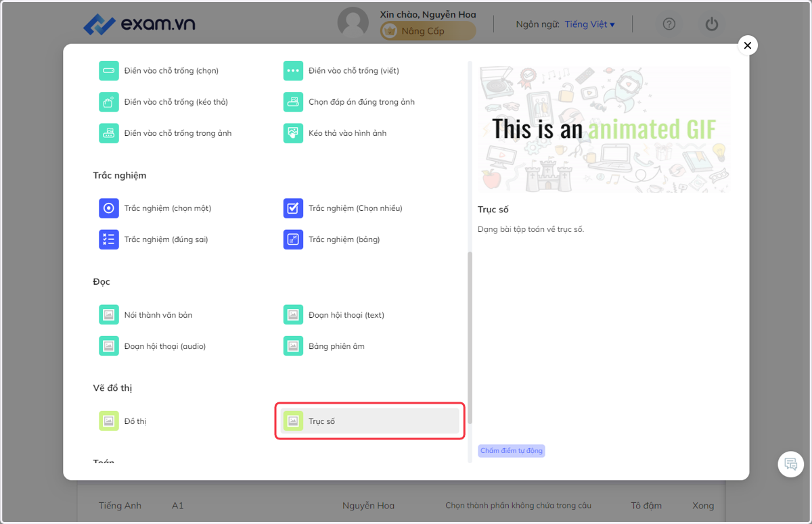
Task: Click the 'Trục số' question icon
Action: coord(293,421)
